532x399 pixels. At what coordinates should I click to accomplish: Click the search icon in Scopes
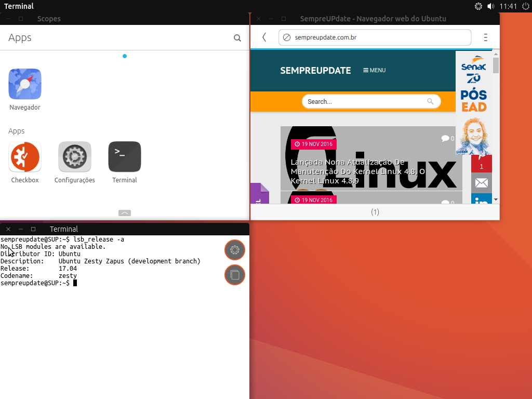click(237, 38)
